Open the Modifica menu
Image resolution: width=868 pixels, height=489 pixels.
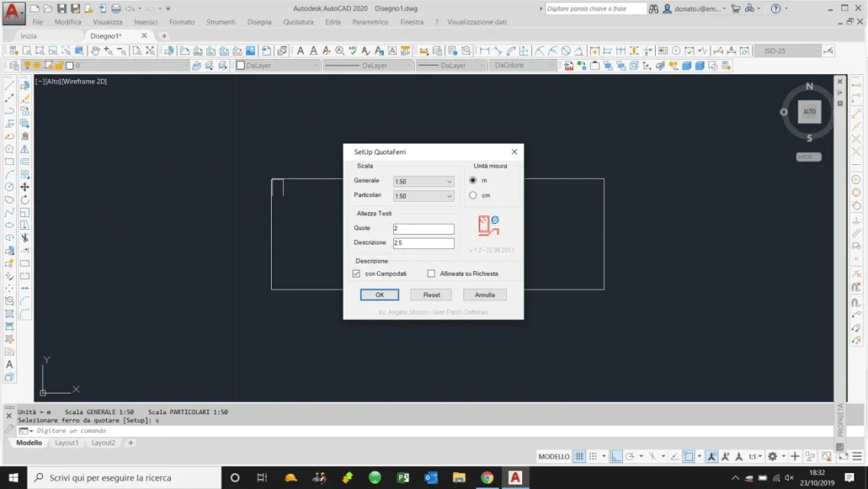pyautogui.click(x=67, y=22)
